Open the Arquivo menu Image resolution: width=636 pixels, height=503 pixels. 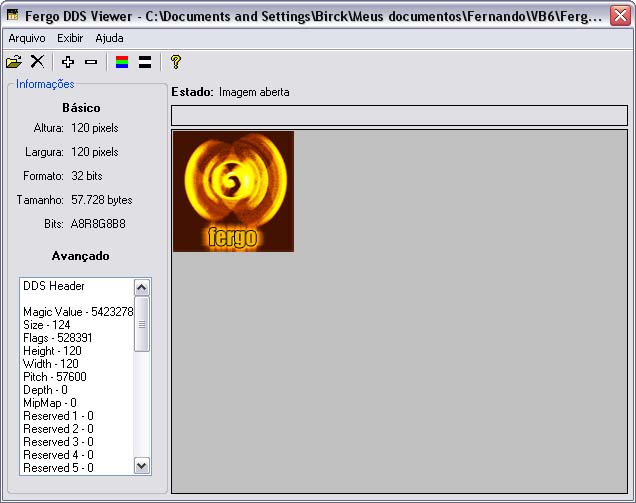pyautogui.click(x=27, y=38)
